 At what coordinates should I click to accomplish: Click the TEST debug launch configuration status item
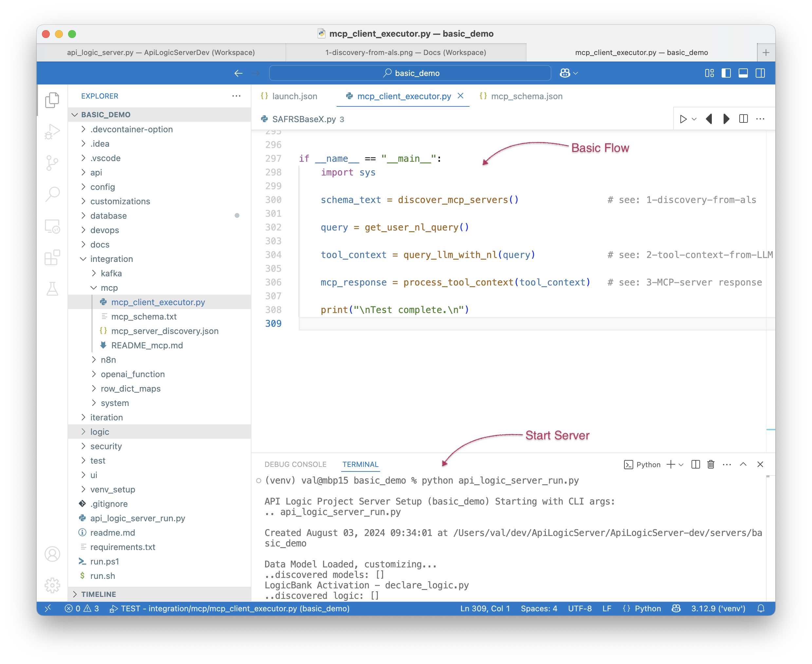click(230, 609)
